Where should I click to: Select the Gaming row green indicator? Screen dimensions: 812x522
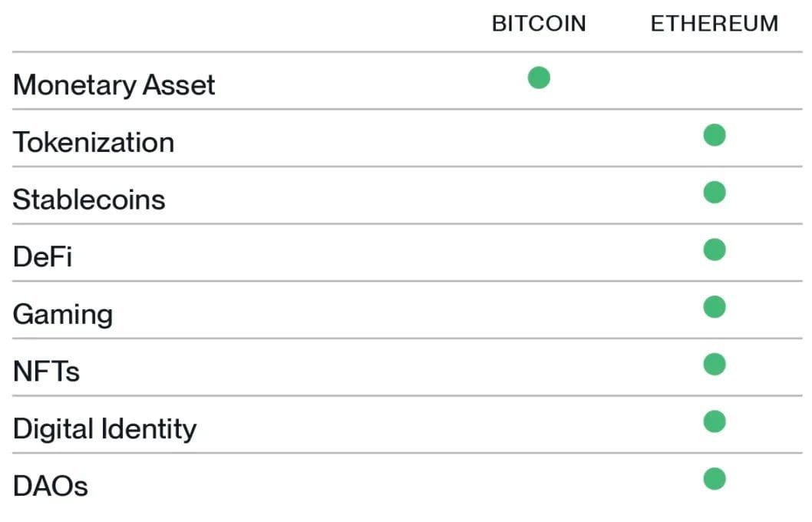click(x=714, y=306)
